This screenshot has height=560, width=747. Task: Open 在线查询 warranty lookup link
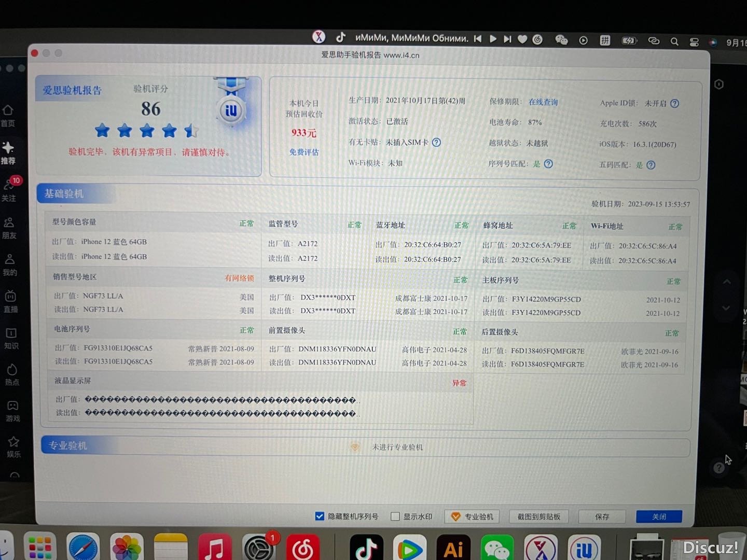pos(543,102)
